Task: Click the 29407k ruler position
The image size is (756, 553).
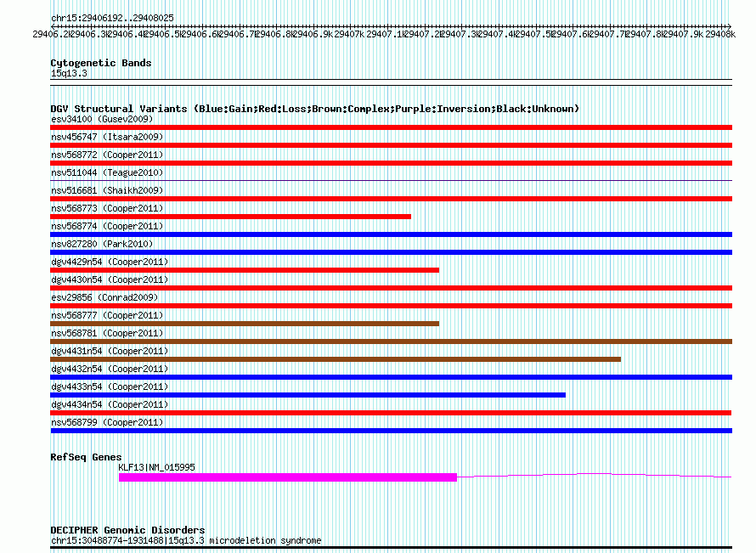Action: [x=349, y=34]
